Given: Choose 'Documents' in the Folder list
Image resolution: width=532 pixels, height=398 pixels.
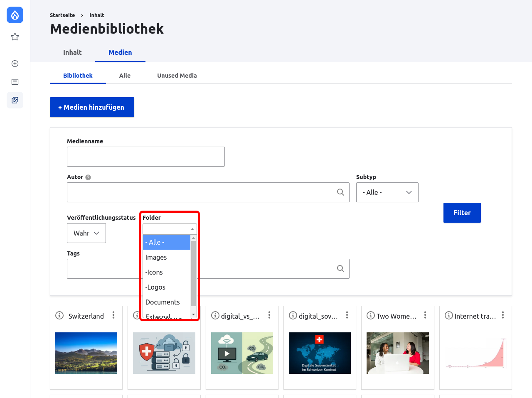Looking at the screenshot, I should point(167,302).
